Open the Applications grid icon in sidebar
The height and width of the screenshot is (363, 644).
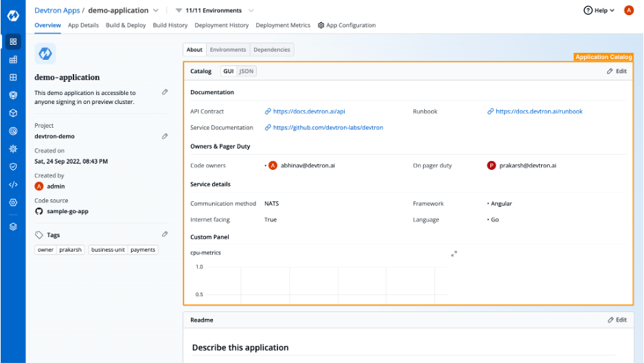click(13, 41)
